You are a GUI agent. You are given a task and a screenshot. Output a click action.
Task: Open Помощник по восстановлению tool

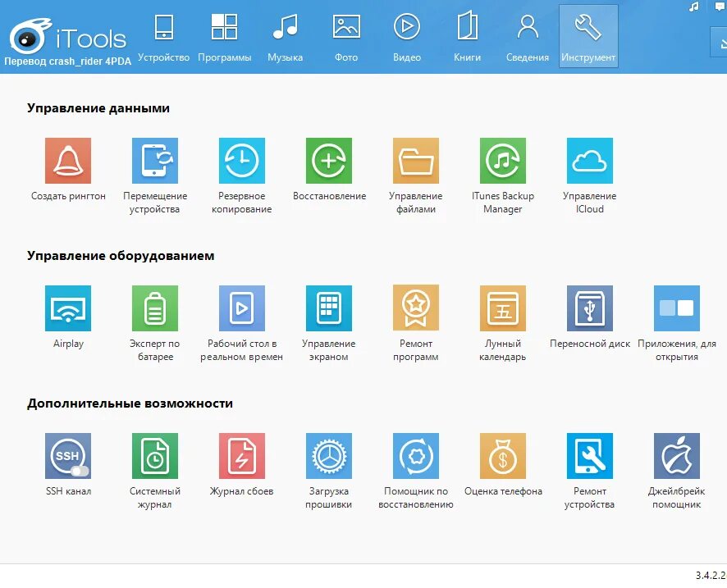[x=416, y=456]
